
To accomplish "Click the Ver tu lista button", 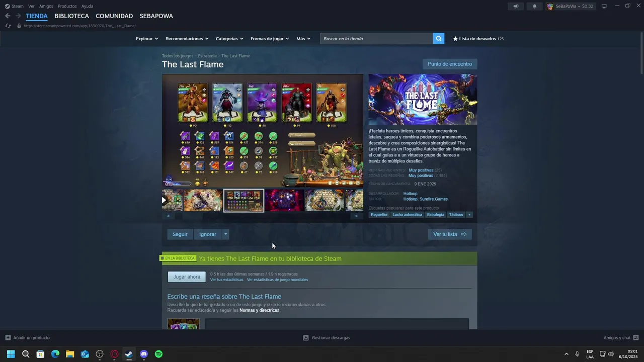I will point(450,234).
